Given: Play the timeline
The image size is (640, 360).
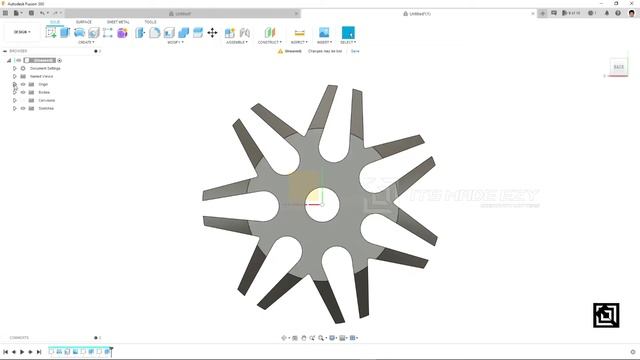Looking at the screenshot, I should pyautogui.click(x=22, y=351).
